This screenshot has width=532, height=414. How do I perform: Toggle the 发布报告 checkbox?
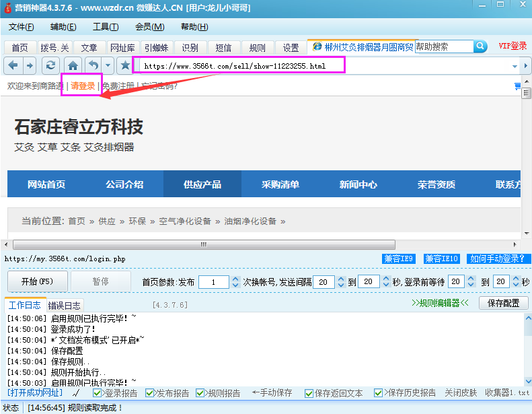pos(149,393)
